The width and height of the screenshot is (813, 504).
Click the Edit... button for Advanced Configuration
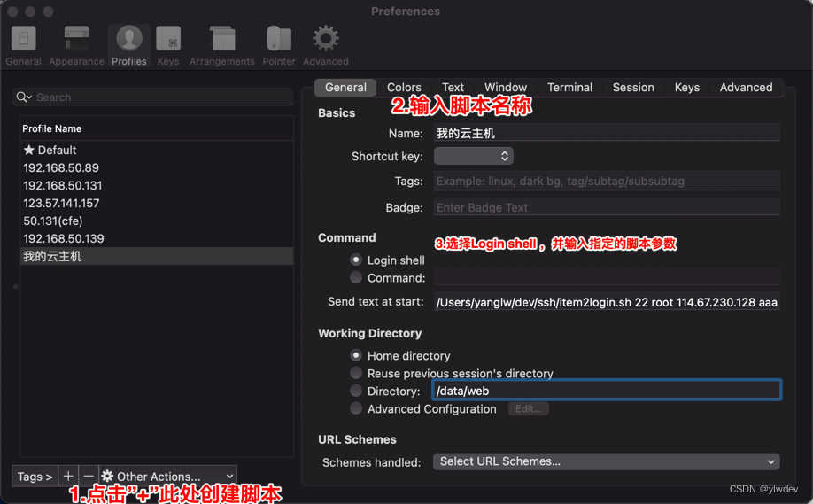pyautogui.click(x=529, y=408)
